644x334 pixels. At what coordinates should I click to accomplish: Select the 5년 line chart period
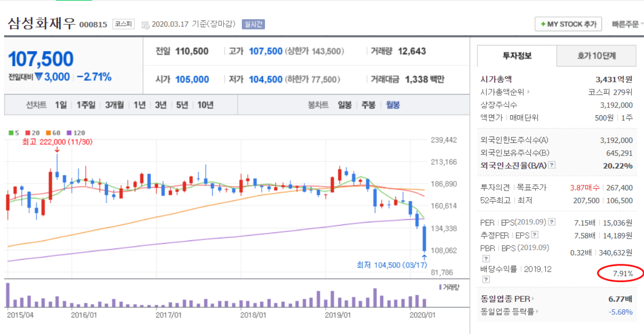pos(182,105)
